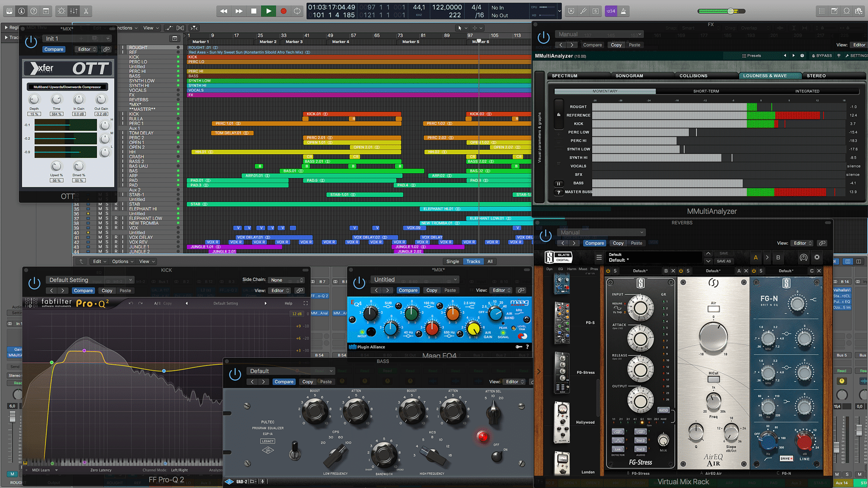This screenshot has width=868, height=488.
Task: Select A state in Virtual Mix Rack
Action: point(755,257)
